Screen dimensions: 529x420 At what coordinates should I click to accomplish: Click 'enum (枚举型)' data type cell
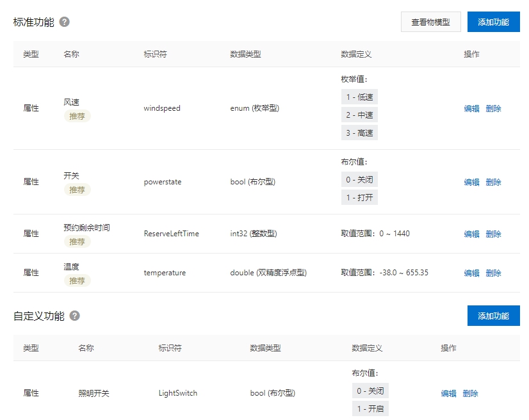pos(255,108)
